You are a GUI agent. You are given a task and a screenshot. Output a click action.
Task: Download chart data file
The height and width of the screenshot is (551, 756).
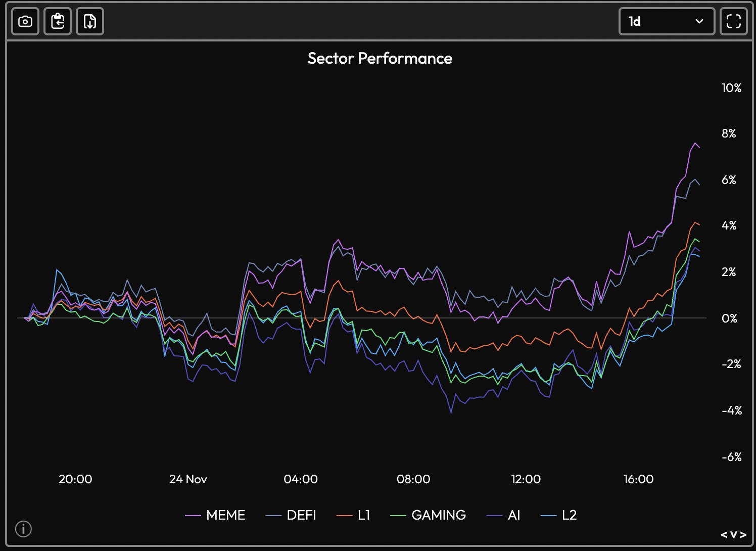point(90,21)
